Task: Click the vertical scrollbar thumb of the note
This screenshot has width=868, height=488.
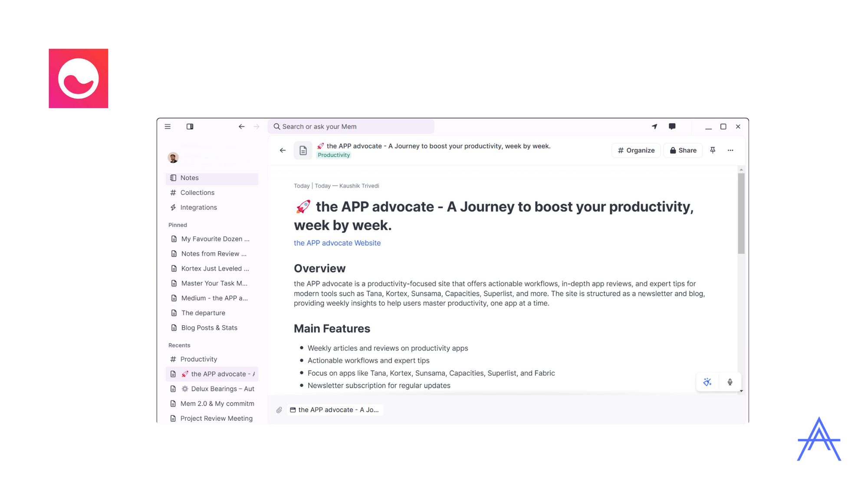Action: pos(741,214)
